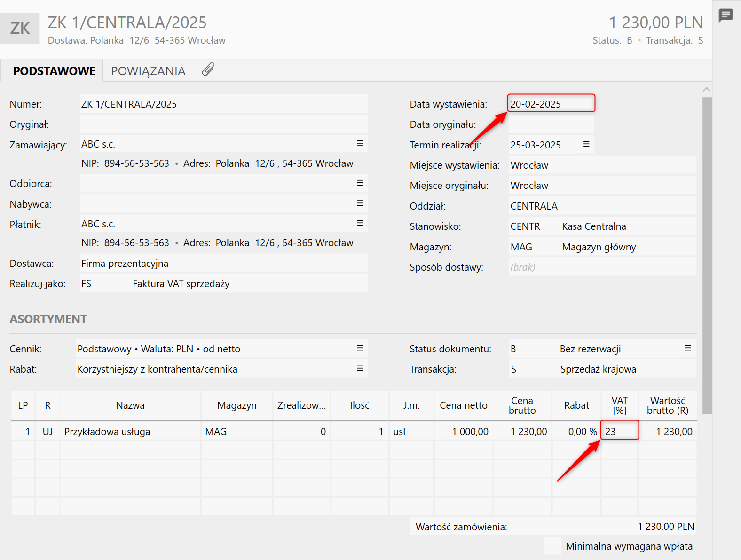Click the Rabat cell 0,00 %
This screenshot has height=560, width=741.
576,431
